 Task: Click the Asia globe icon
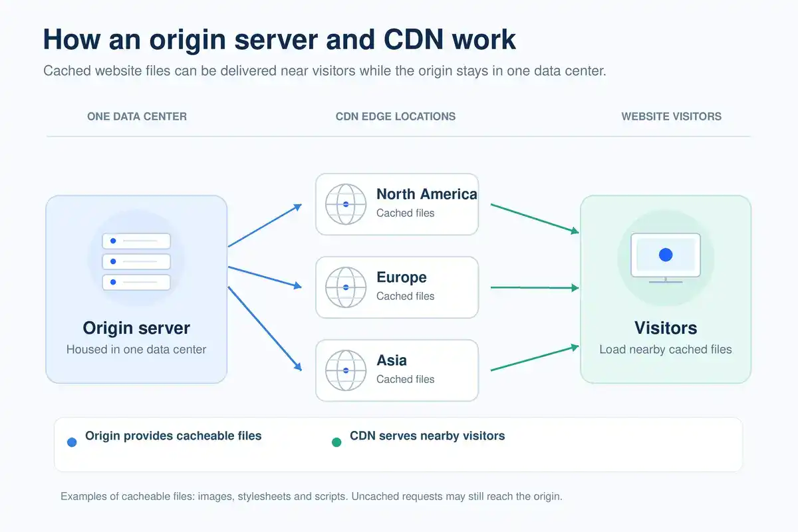click(x=346, y=370)
